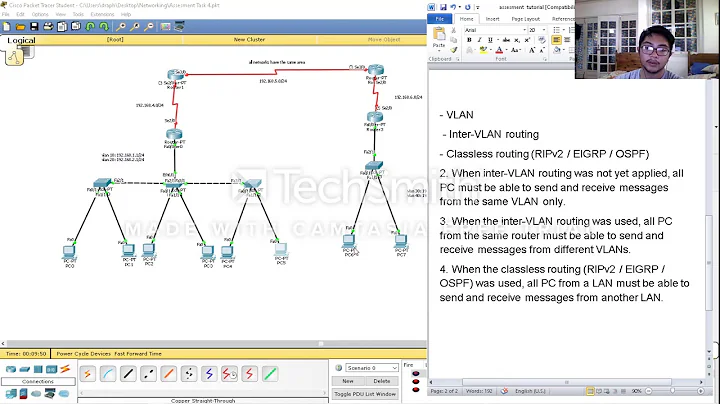Screen dimensions: 720x404
Task: Click Router1 on the topology canvas
Action: (175, 76)
